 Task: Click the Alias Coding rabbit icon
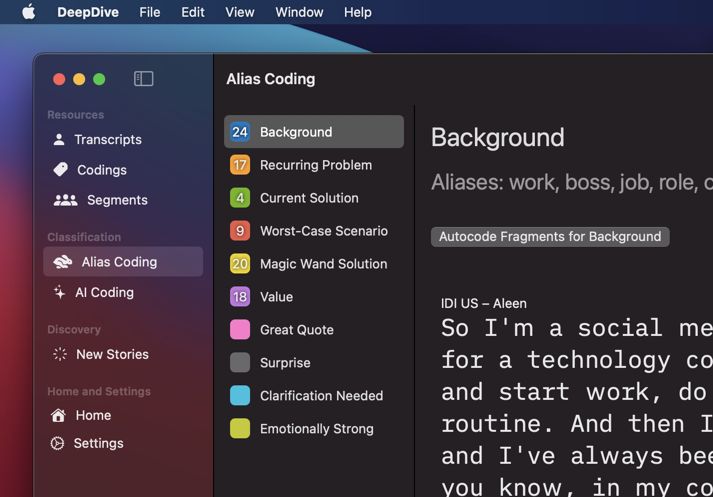click(63, 262)
